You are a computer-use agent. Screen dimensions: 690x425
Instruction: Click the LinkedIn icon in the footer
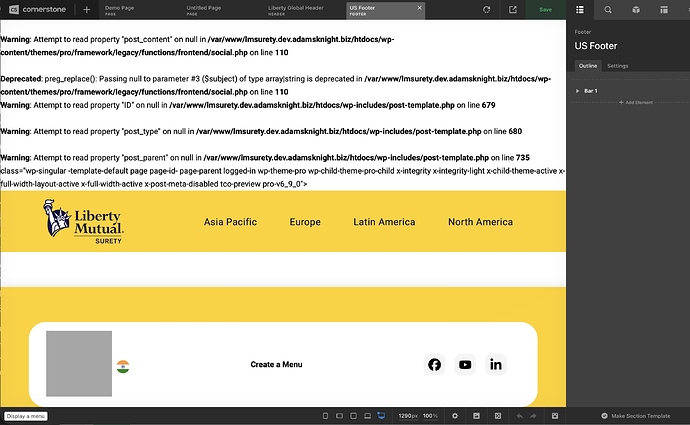(496, 364)
